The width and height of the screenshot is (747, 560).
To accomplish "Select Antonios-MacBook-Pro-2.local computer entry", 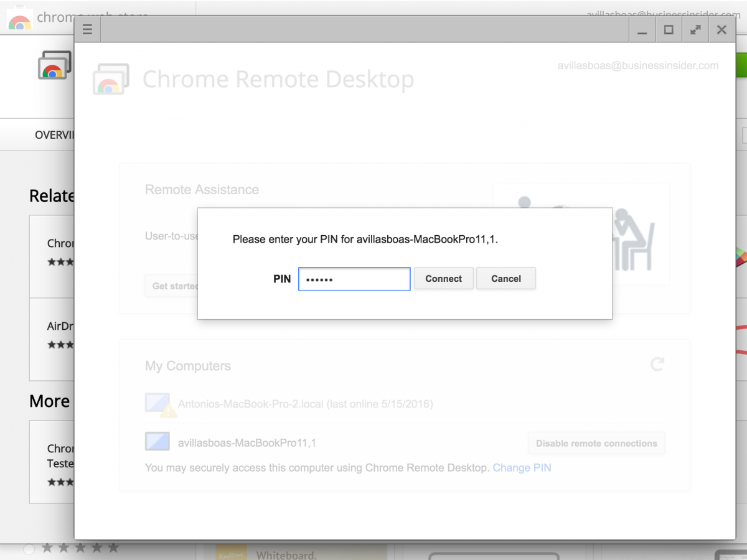I will (305, 404).
